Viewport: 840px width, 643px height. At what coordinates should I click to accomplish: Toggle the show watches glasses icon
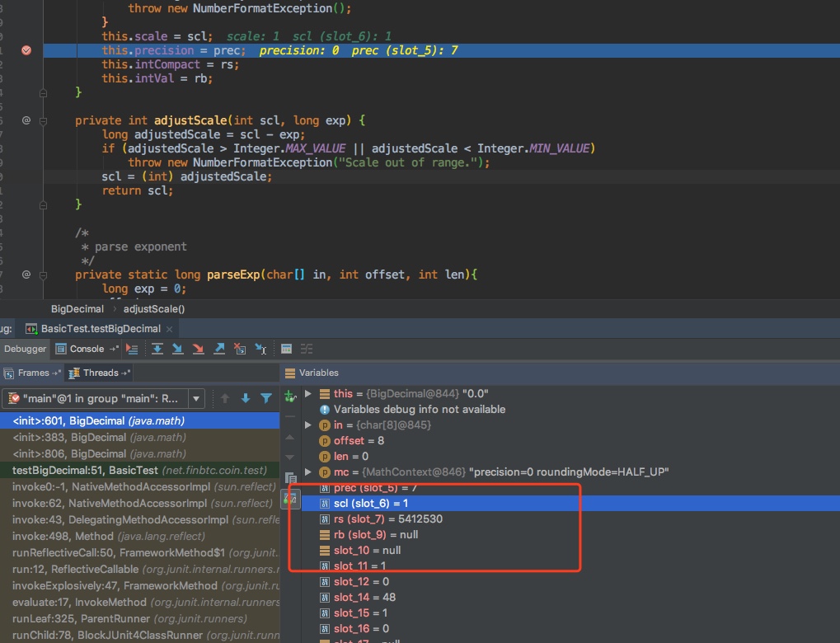[290, 499]
